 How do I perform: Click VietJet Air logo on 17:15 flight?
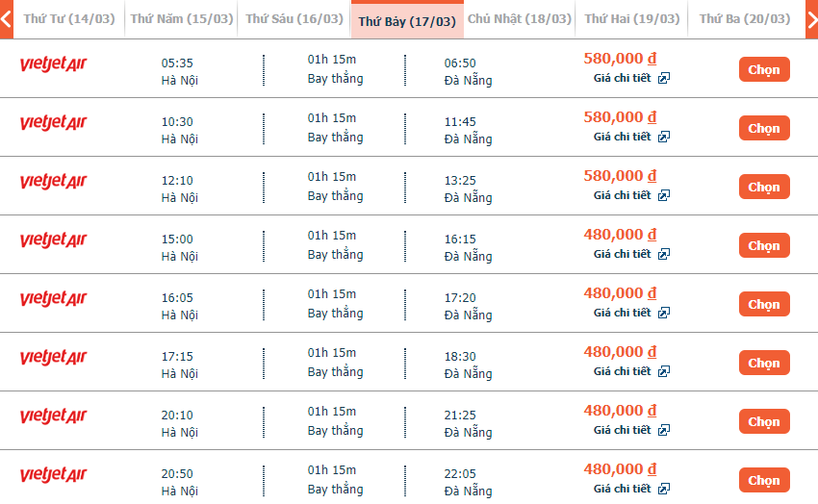pyautogui.click(x=53, y=358)
